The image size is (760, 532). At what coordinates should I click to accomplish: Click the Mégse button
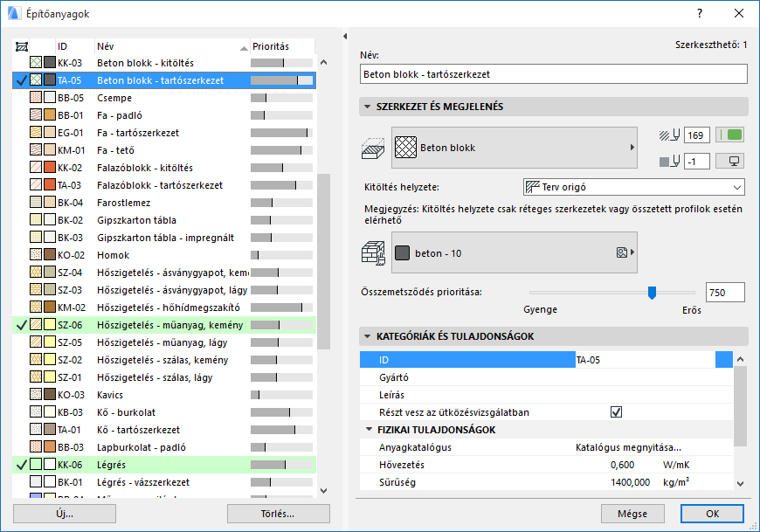(x=632, y=514)
